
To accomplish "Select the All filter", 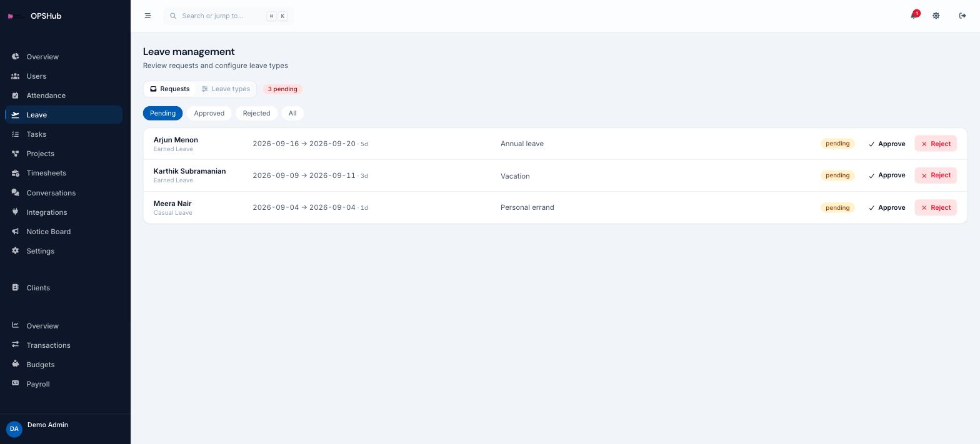I will [x=292, y=113].
